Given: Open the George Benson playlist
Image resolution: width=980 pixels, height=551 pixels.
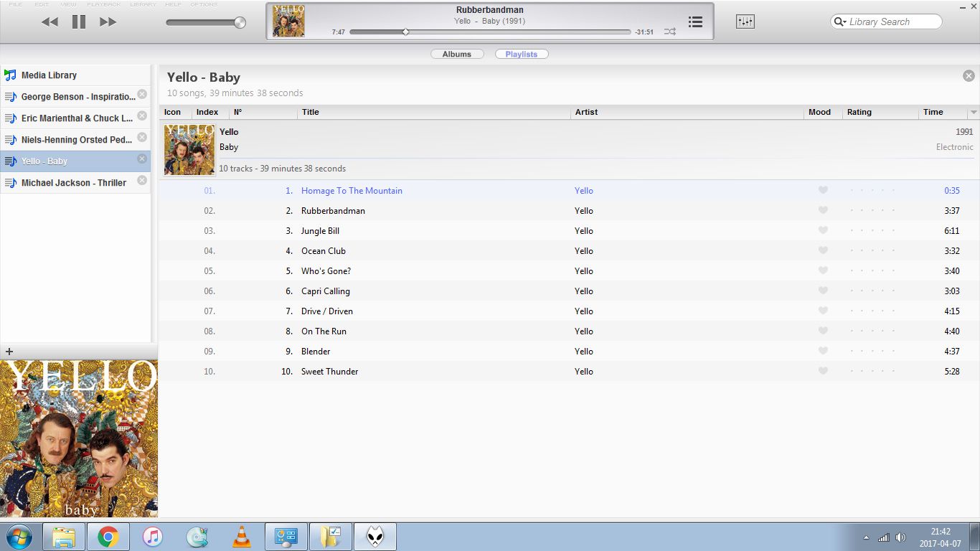Looking at the screenshot, I should pyautogui.click(x=75, y=96).
